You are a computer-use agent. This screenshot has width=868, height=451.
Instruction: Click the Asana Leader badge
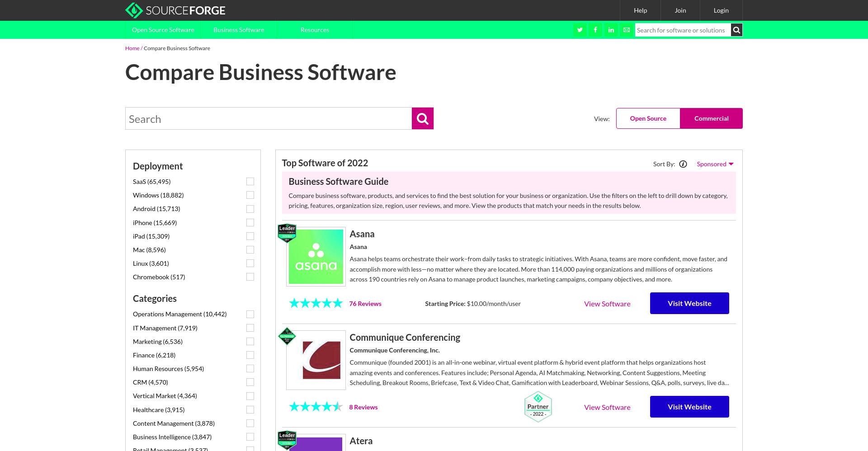tap(287, 233)
